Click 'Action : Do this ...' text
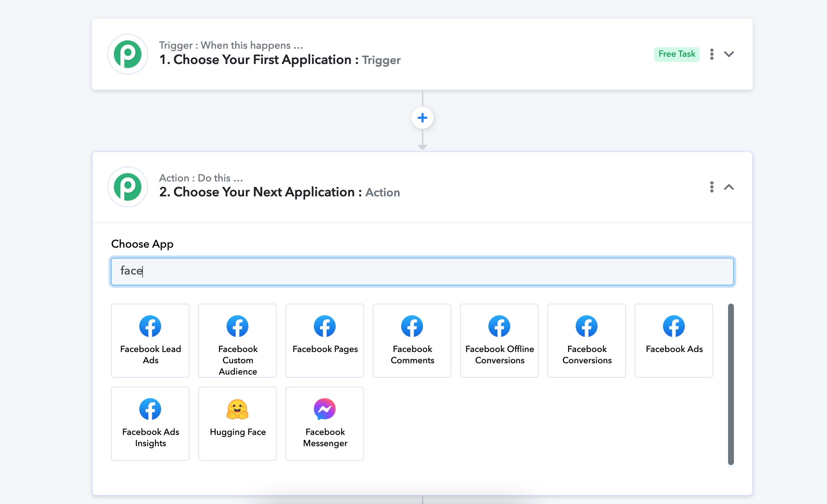The width and height of the screenshot is (827, 504). (201, 178)
